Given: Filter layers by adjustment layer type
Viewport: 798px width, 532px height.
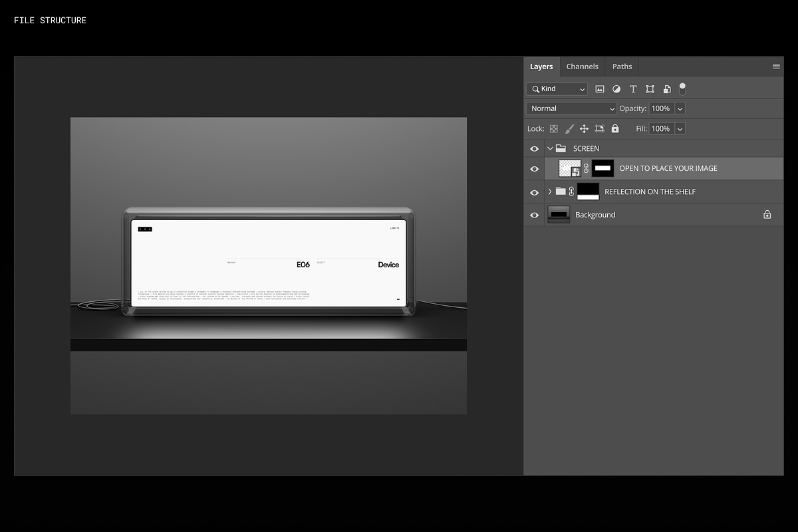Looking at the screenshot, I should coord(616,89).
